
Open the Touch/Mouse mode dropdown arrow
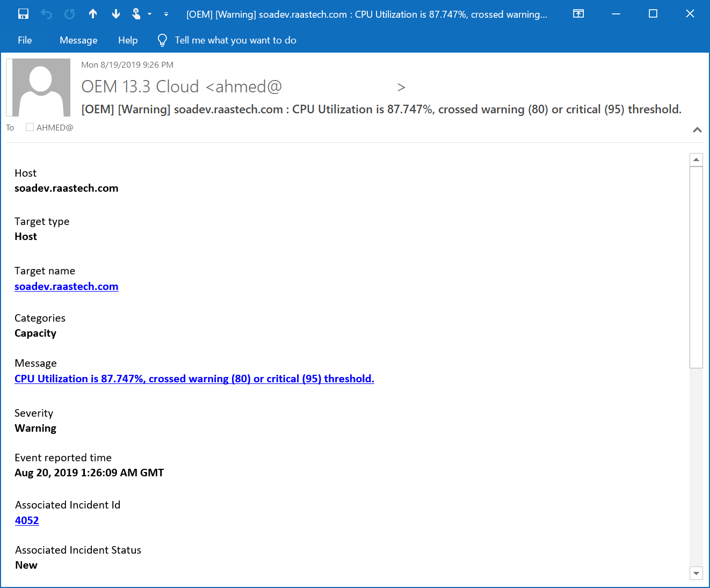(150, 14)
